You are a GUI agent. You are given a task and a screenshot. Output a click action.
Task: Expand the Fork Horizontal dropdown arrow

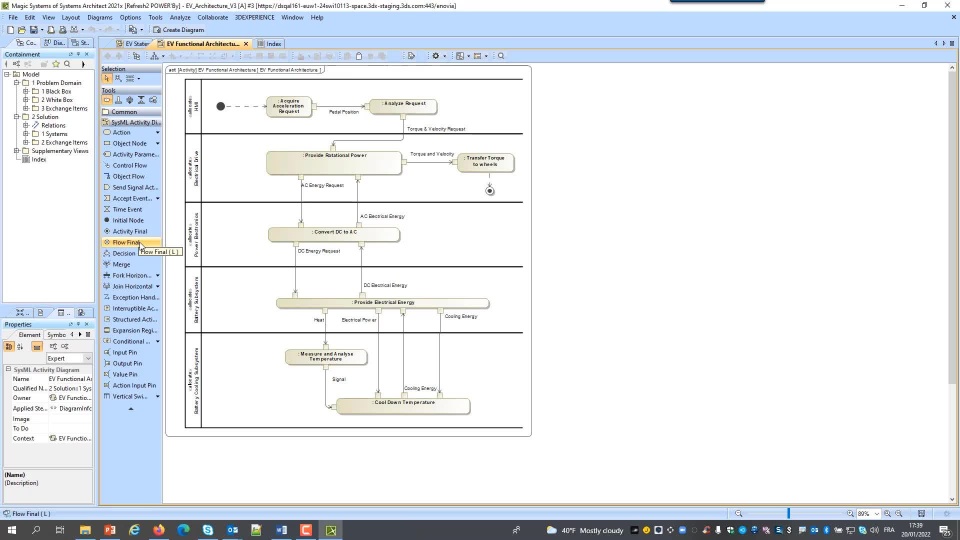[x=157, y=276]
